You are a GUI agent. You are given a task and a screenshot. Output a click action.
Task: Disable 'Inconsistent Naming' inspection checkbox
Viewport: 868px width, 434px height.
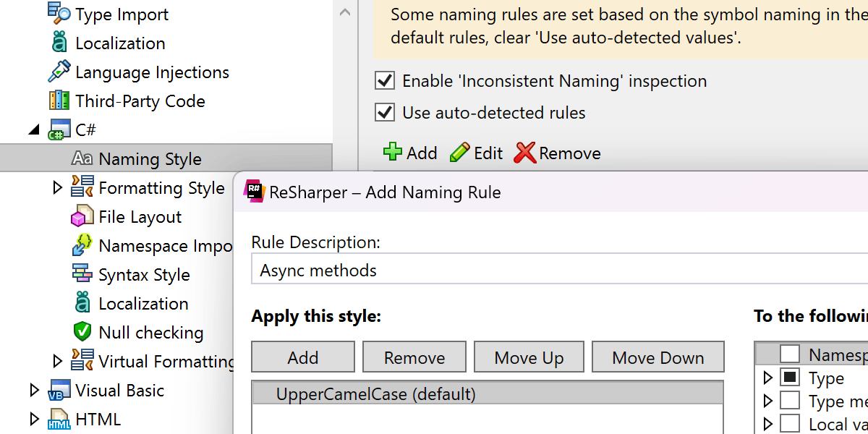pyautogui.click(x=385, y=80)
